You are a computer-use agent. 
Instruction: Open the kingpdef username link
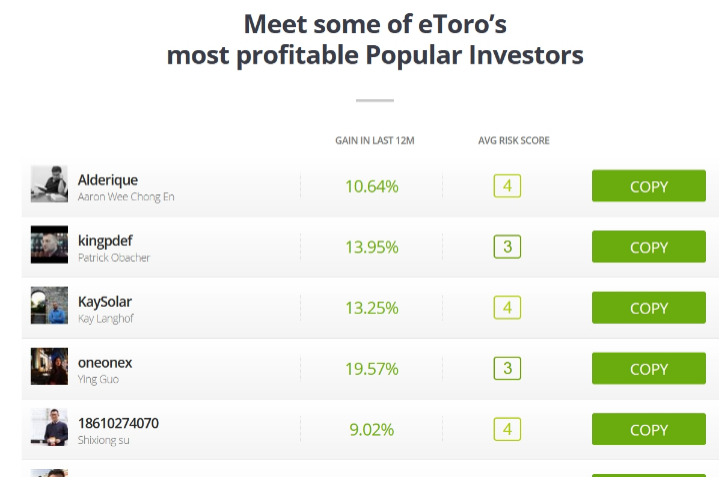(105, 241)
